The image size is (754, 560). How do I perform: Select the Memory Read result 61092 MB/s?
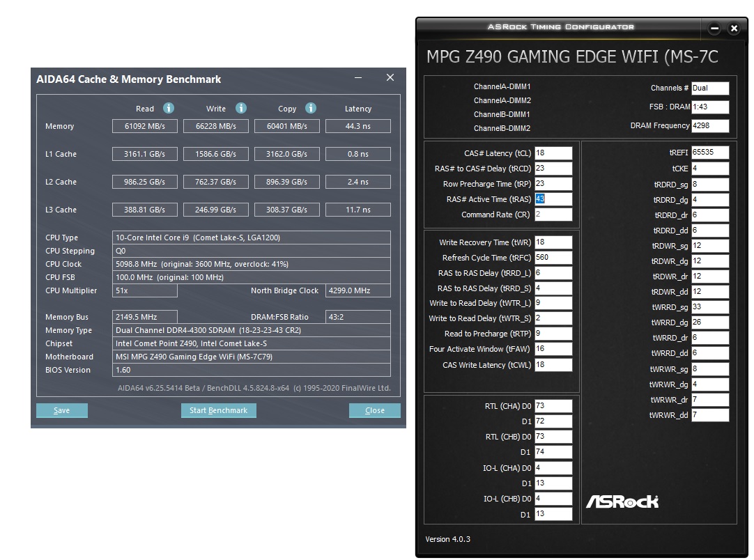point(145,126)
